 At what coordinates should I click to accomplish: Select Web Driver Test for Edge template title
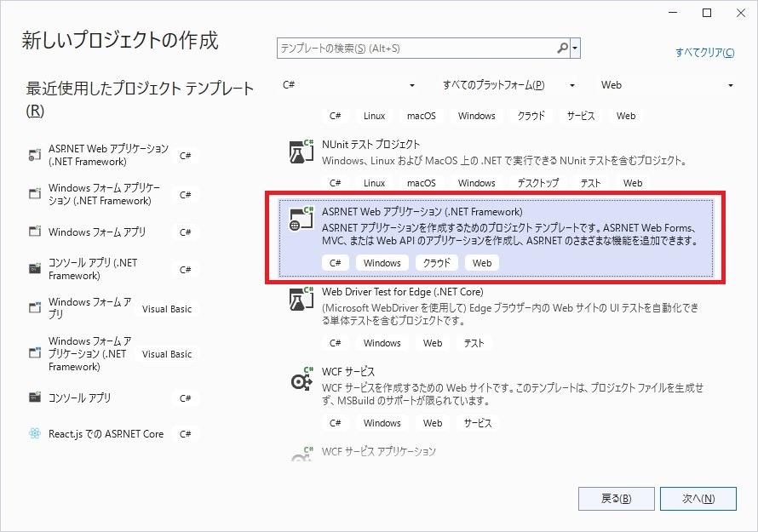tap(402, 292)
